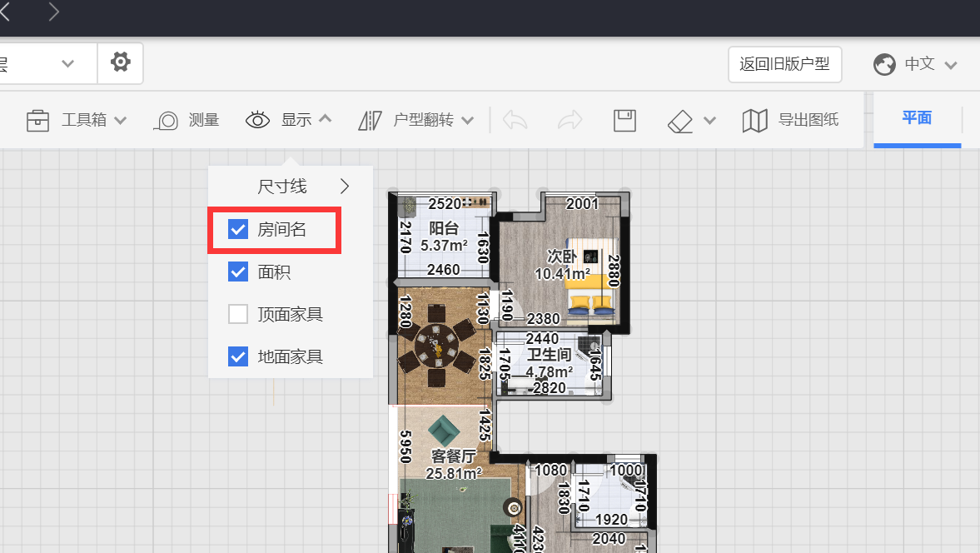980x553 pixels.
Task: Click the 导出图纸 label
Action: [x=808, y=120]
